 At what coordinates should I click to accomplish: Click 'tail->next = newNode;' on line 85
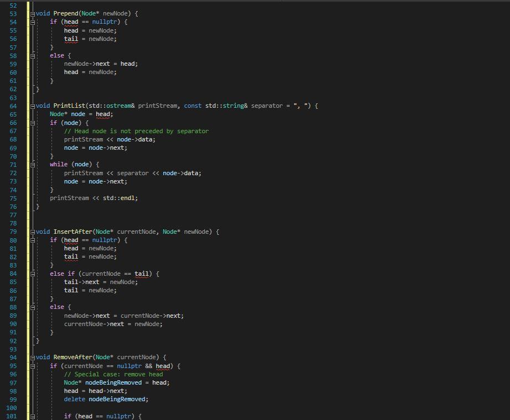101,282
